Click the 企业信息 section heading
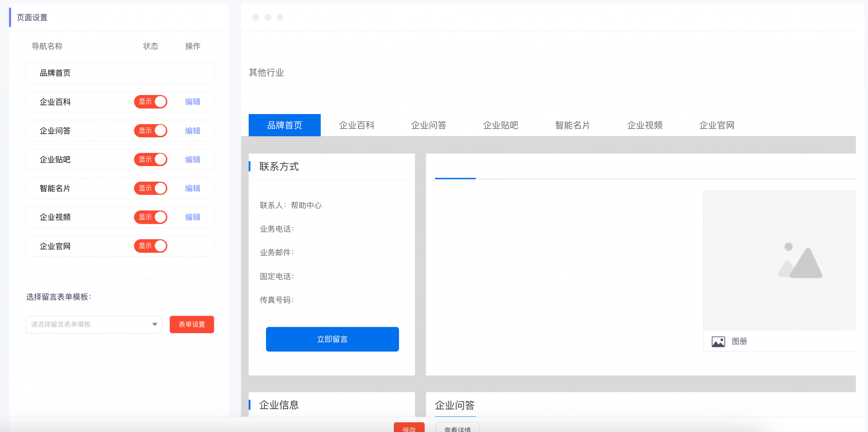The width and height of the screenshot is (868, 432). tap(279, 405)
